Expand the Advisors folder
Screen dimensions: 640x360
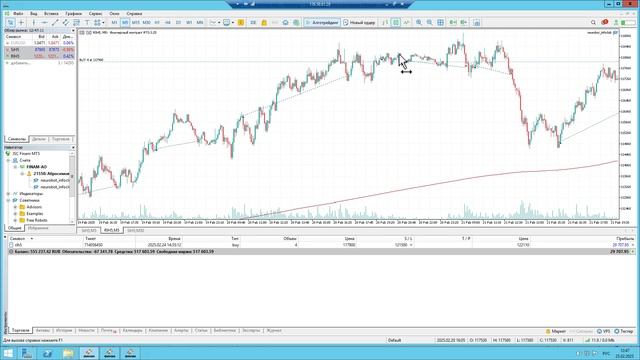[16, 207]
